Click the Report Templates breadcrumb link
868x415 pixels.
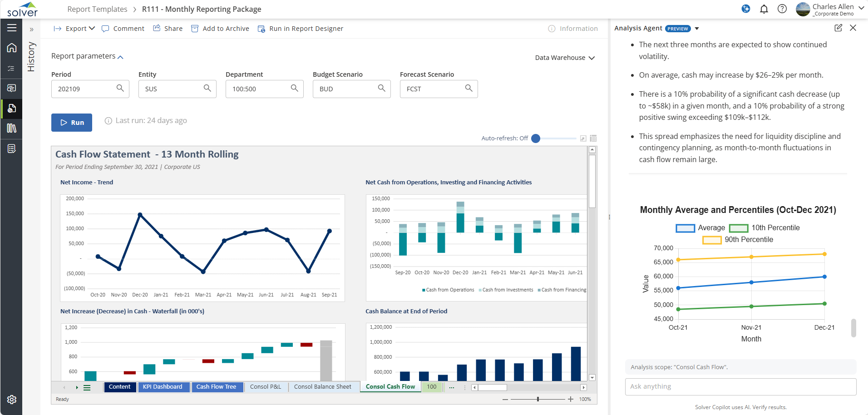pos(97,9)
